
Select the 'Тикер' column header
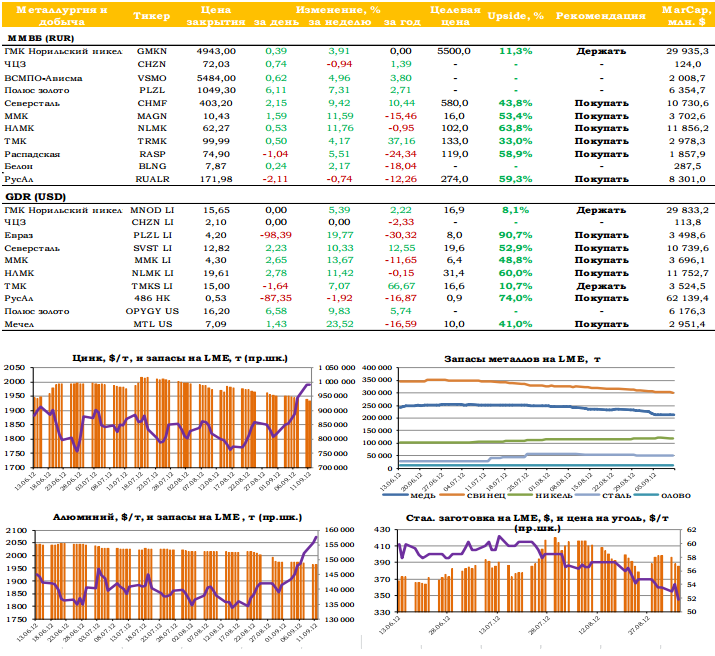pos(151,16)
